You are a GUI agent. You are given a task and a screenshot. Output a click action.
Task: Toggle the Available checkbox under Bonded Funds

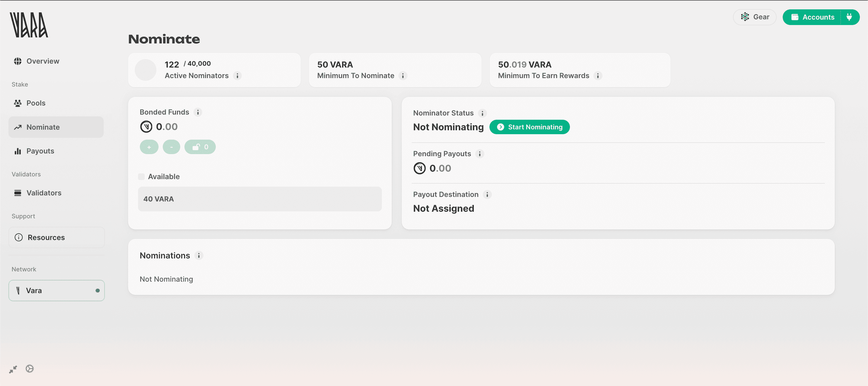pyautogui.click(x=142, y=176)
